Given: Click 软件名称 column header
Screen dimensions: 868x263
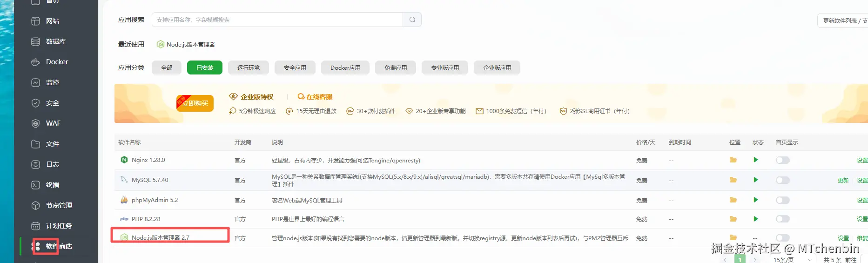Looking at the screenshot, I should tap(129, 142).
